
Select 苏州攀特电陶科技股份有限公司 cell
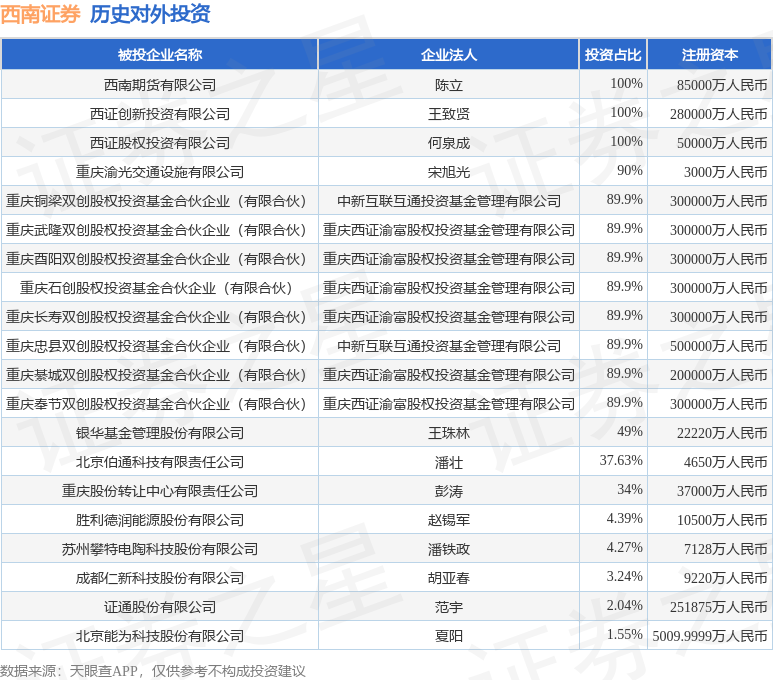tap(160, 549)
